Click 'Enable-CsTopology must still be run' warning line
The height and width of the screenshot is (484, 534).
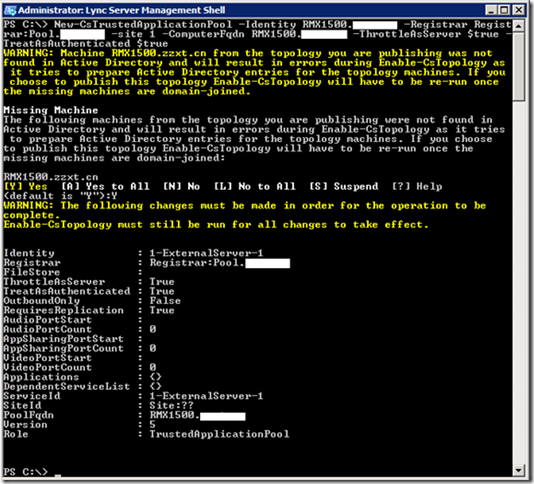pos(216,224)
